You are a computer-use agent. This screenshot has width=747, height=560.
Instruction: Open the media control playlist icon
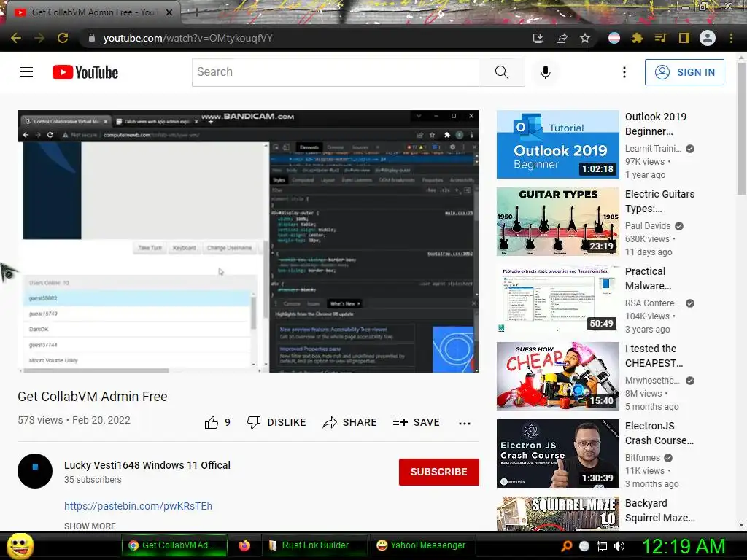point(661,38)
